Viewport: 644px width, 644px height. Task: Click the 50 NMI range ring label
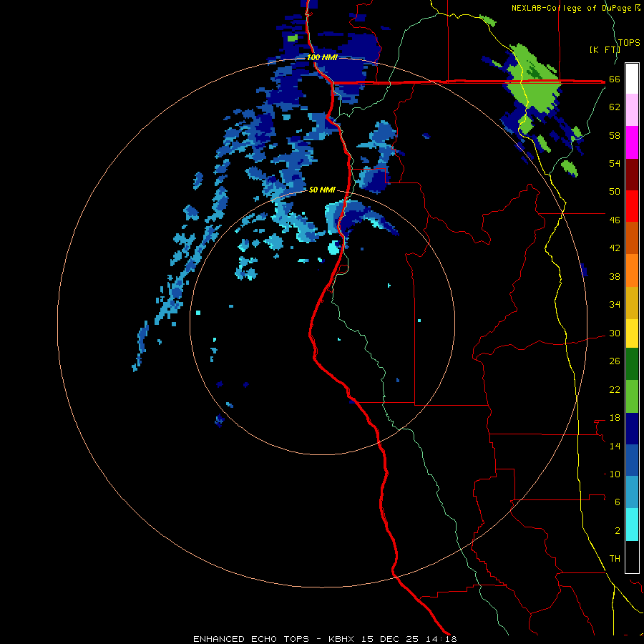click(323, 190)
